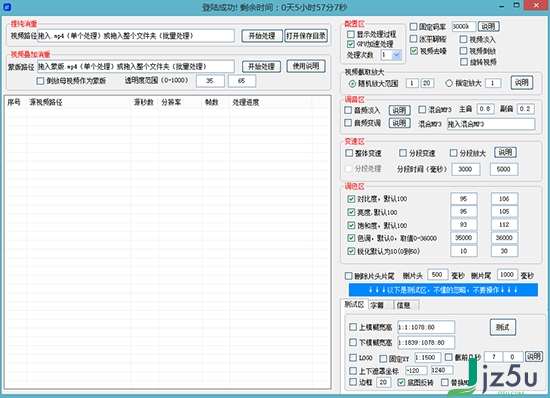Click 副音 volume field 0.2
This screenshot has width=550, height=398.
(x=525, y=109)
